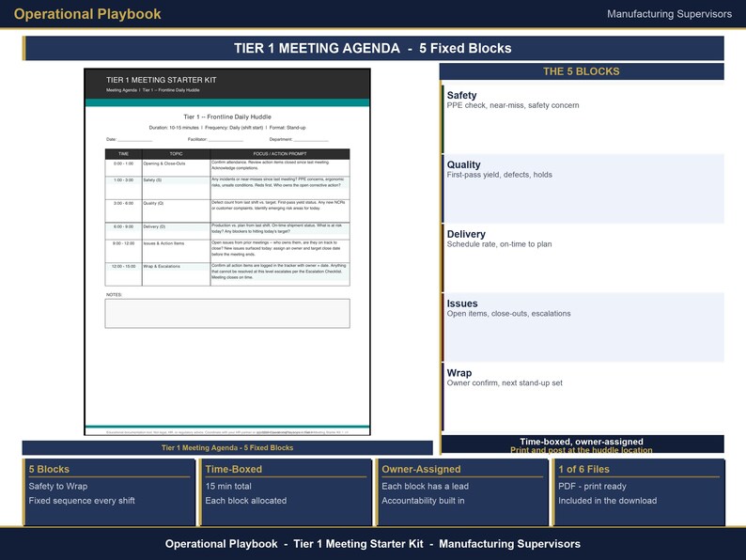The width and height of the screenshot is (746, 560).
Task: Click the '9:00 - 12:00' time cell
Action: click(x=124, y=251)
